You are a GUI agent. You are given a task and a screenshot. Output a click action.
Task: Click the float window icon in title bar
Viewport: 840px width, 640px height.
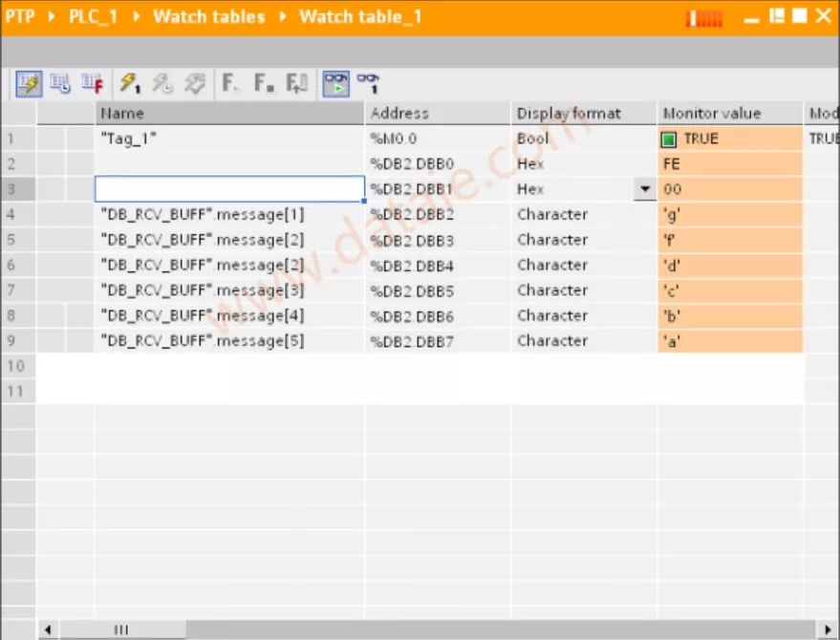coord(777,16)
